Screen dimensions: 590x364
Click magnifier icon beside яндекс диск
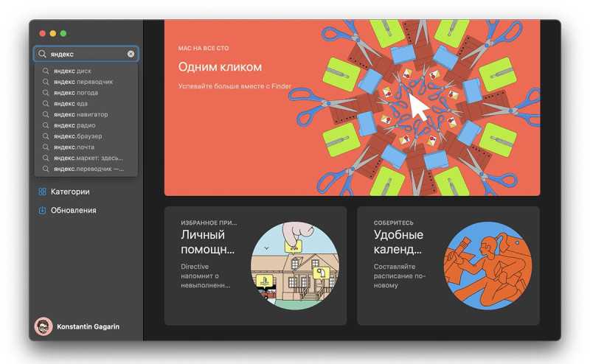(46, 71)
